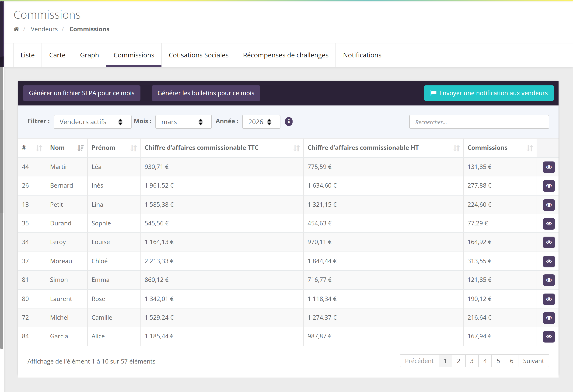Select the active Commissions tab
573x392 pixels.
pyautogui.click(x=134, y=55)
